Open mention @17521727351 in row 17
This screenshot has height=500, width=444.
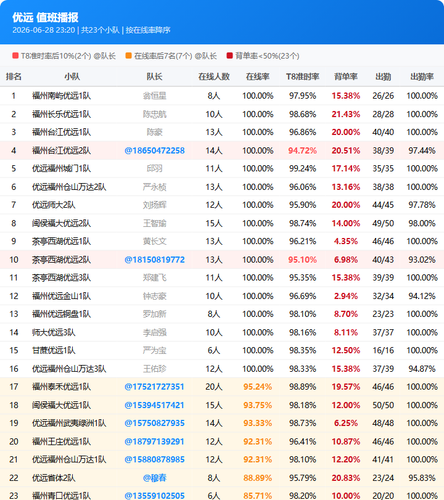(154, 387)
